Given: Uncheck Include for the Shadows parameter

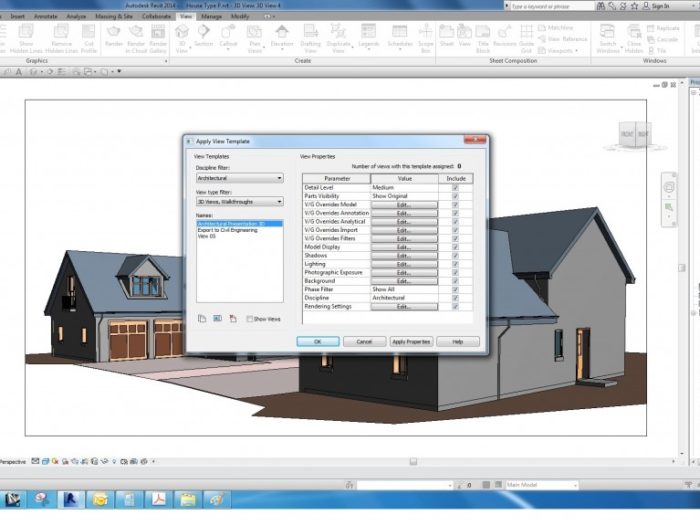Looking at the screenshot, I should tap(456, 255).
